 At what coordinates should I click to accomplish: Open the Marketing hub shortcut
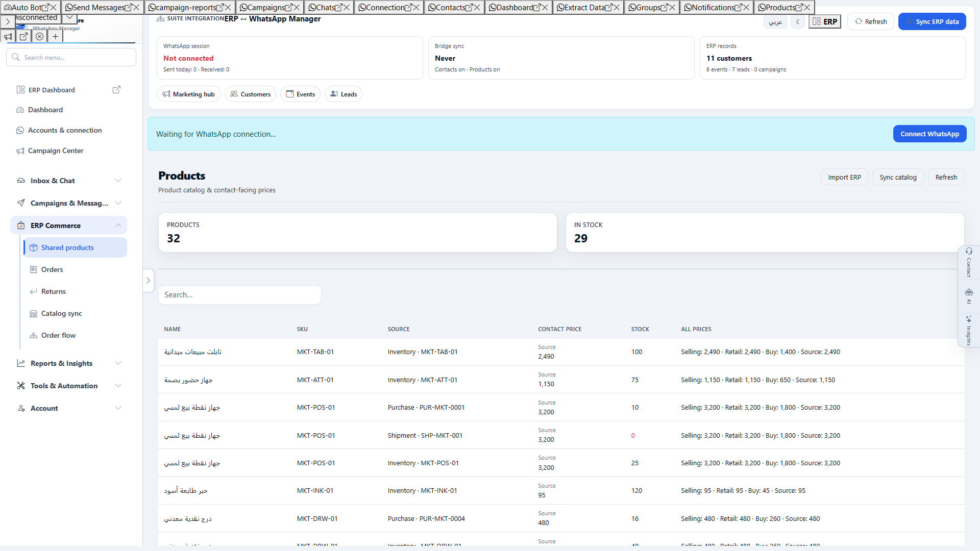pos(188,94)
